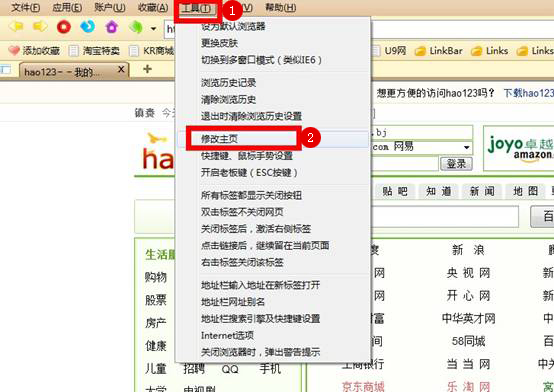Open the 文件(F) menu
Screen dimensions: 554x392
25,7
